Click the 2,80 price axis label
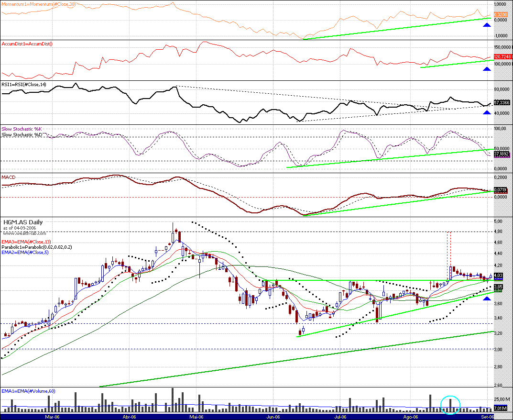The image size is (513, 420). pyautogui.click(x=498, y=366)
